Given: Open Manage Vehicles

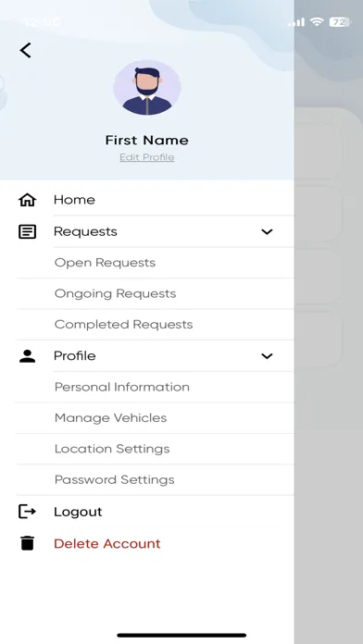Looking at the screenshot, I should (x=110, y=417).
